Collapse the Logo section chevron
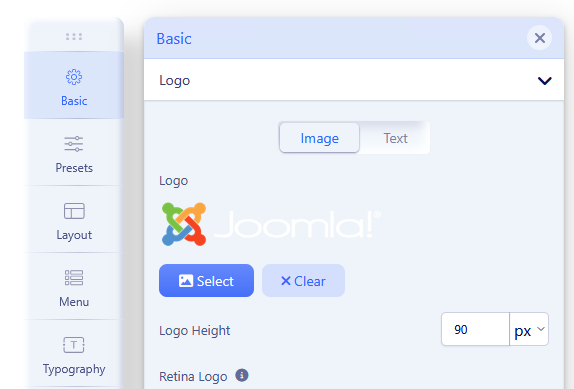The width and height of the screenshot is (574, 389). click(x=544, y=81)
